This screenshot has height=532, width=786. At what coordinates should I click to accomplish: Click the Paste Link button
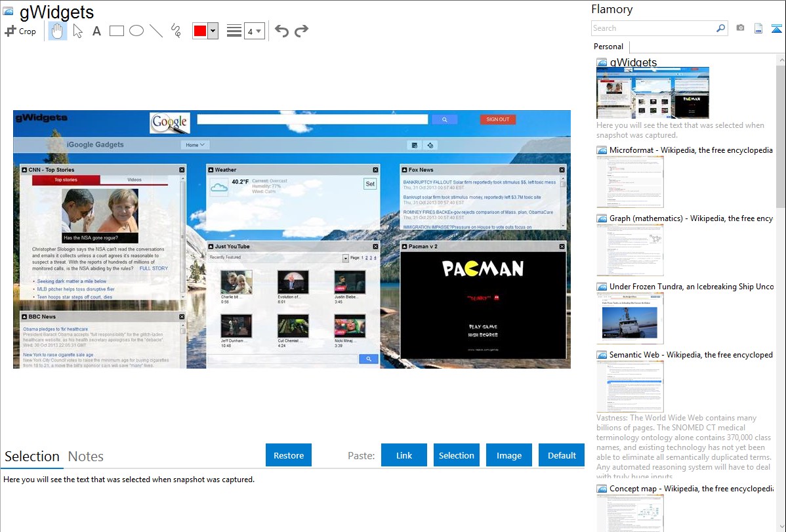click(x=404, y=455)
